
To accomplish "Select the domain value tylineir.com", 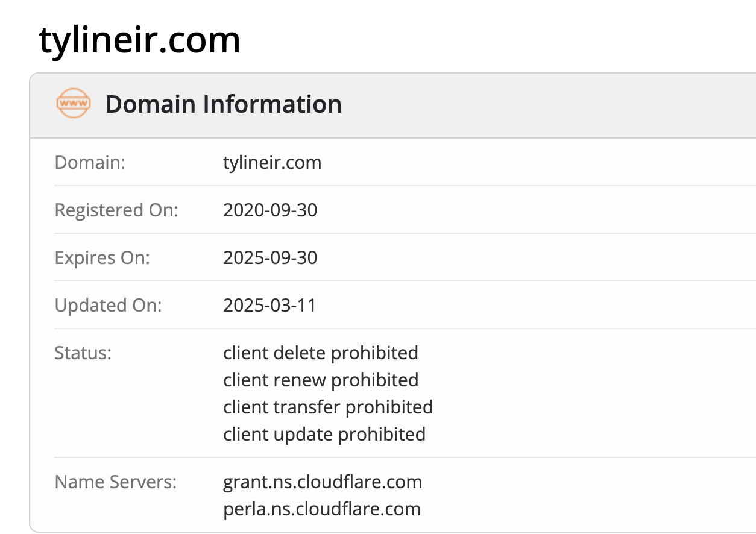I will tap(272, 163).
